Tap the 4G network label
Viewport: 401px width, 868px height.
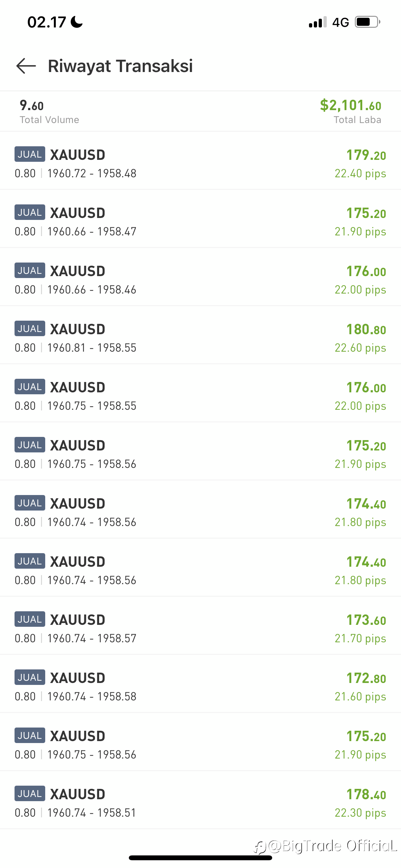click(340, 22)
